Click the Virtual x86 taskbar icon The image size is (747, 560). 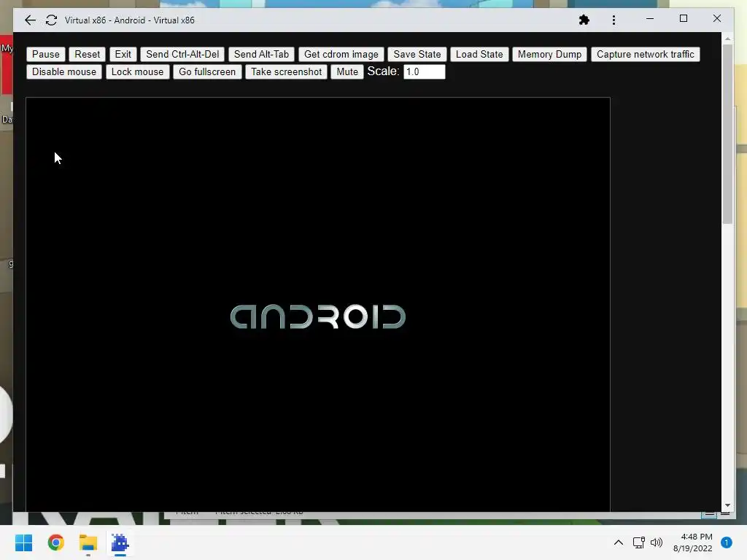click(120, 542)
